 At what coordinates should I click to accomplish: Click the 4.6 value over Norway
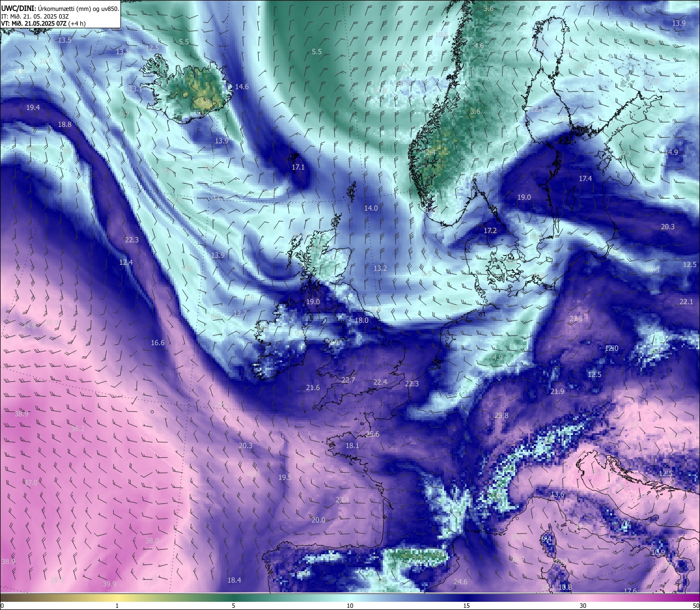click(479, 46)
